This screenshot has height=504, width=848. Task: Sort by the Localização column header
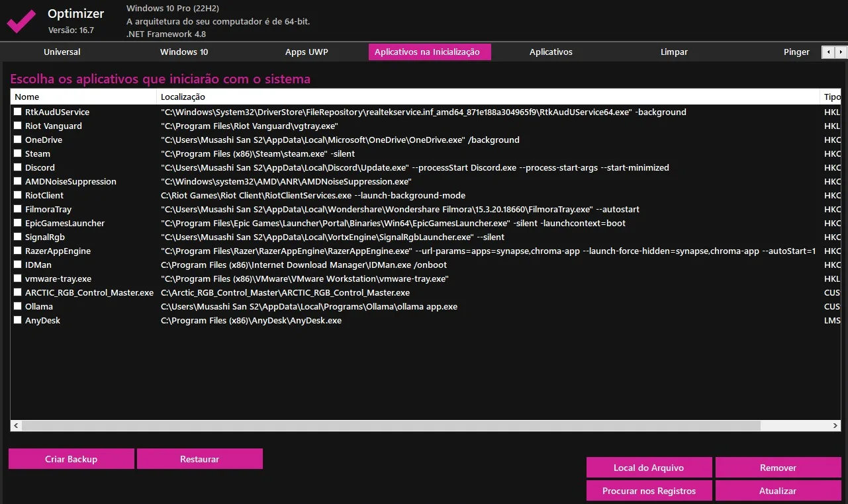pyautogui.click(x=489, y=97)
